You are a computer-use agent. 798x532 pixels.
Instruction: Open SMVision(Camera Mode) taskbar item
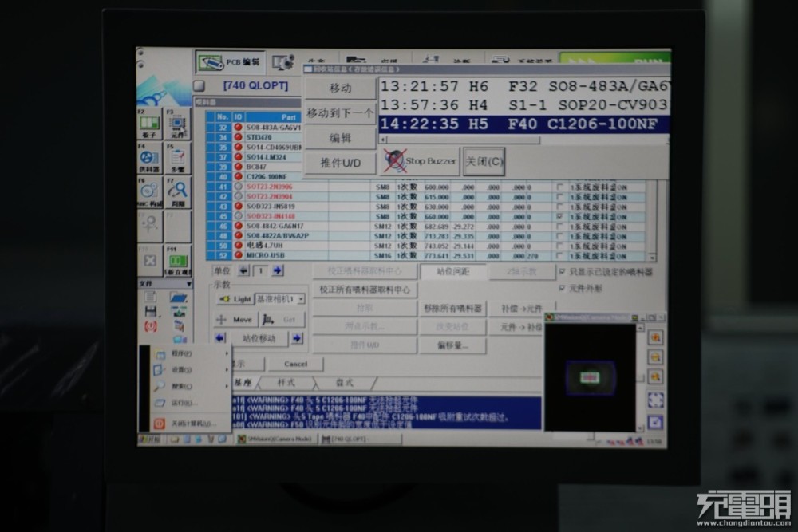pos(278,439)
